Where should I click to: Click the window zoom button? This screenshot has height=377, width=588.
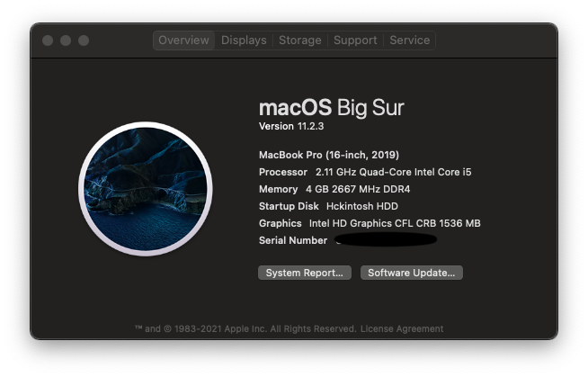tap(84, 40)
